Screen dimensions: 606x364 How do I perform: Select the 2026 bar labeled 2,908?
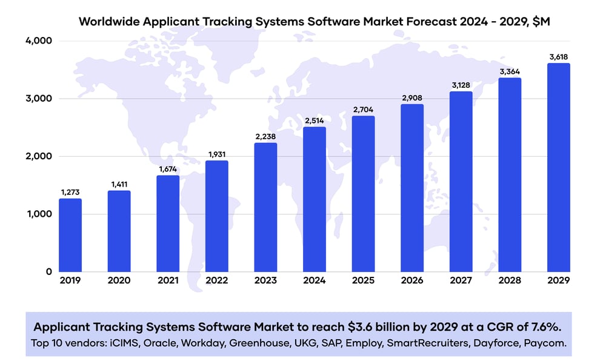tap(412, 188)
